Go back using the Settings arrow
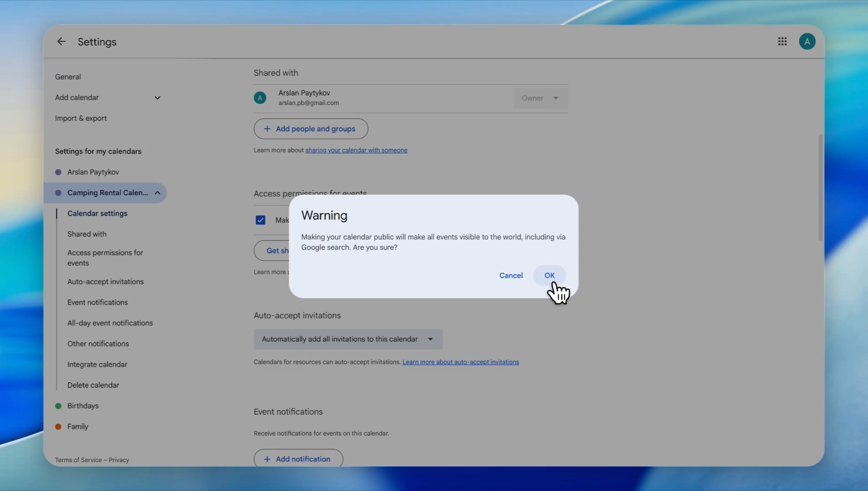 coord(61,42)
